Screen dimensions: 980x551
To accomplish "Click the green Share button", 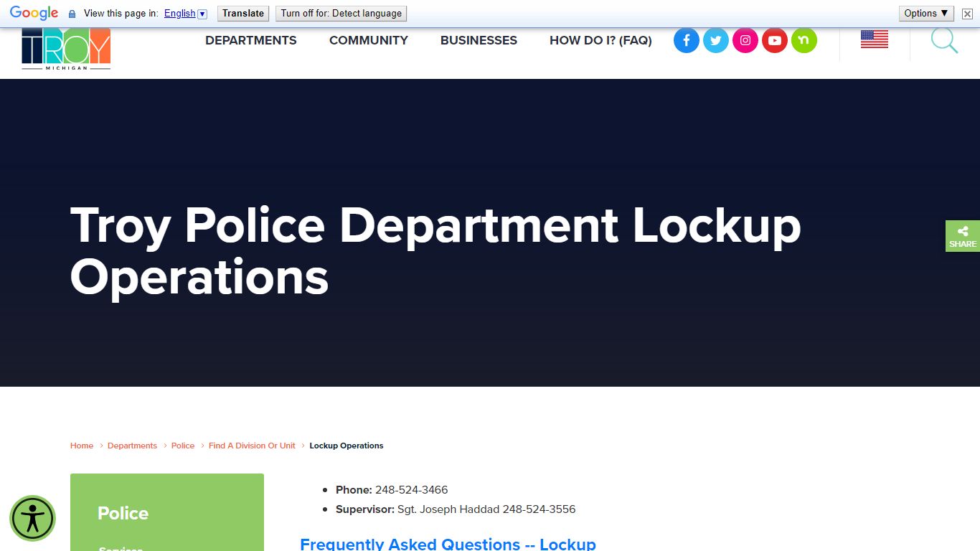I will 963,236.
